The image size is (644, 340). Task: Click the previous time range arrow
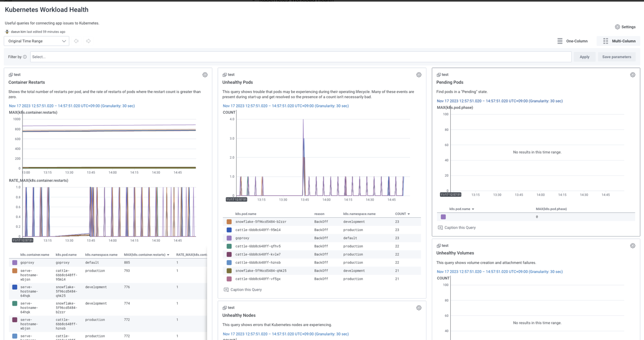tap(76, 41)
